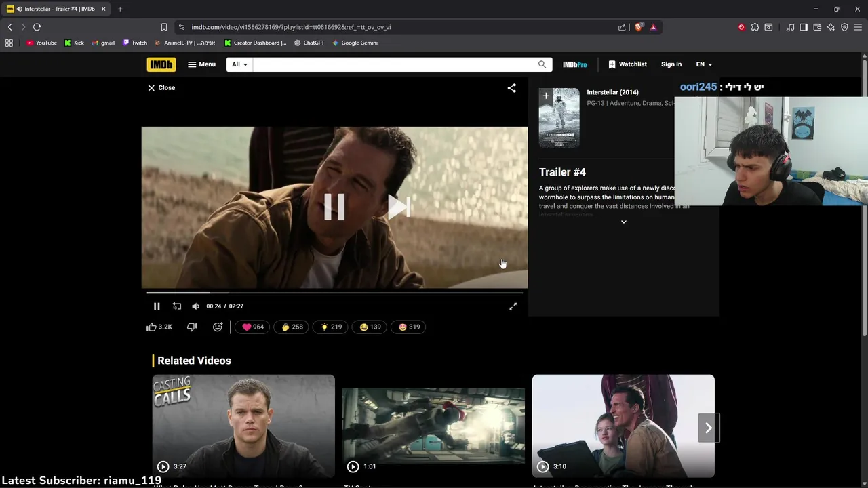React with the laughing emoji (139)
868x488 pixels.
coord(370,327)
